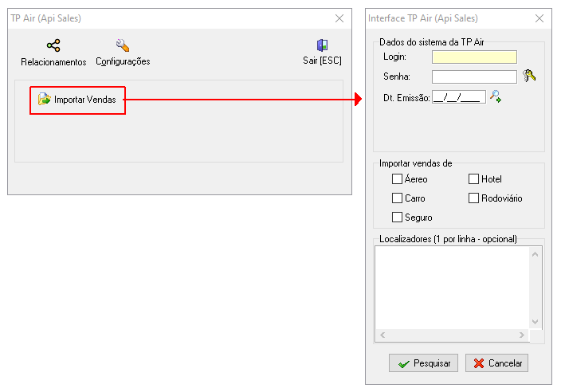Click the Dt. Emissão date field
Viewport: 561px width, 392px height.
pos(459,97)
